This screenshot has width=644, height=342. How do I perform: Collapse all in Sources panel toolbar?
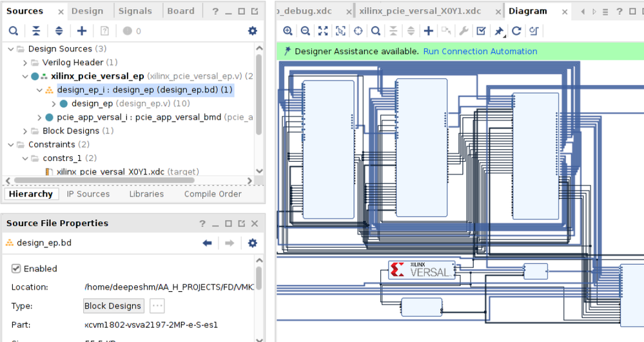click(36, 31)
